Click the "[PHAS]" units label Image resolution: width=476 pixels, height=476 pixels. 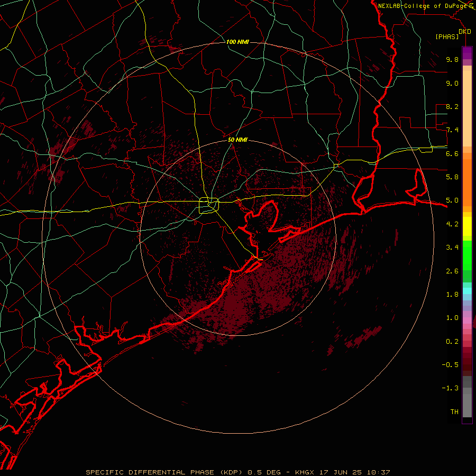coord(447,37)
